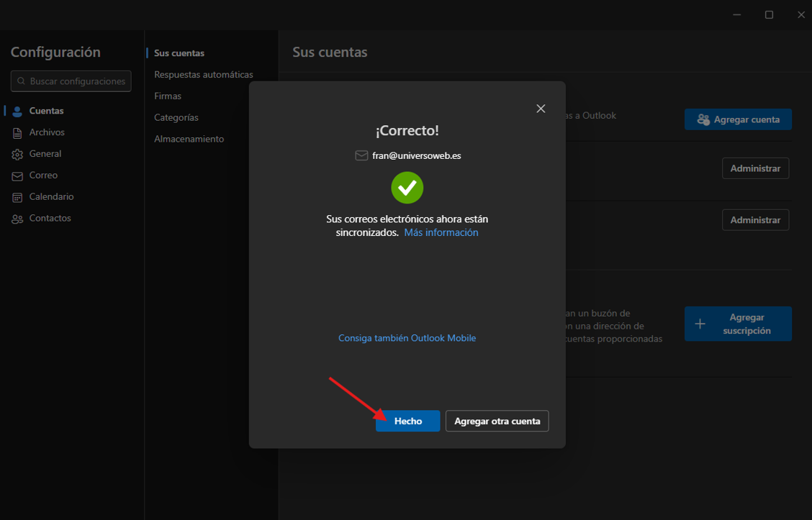812x520 pixels.
Task: Click the Cuentas person icon
Action: (x=17, y=111)
